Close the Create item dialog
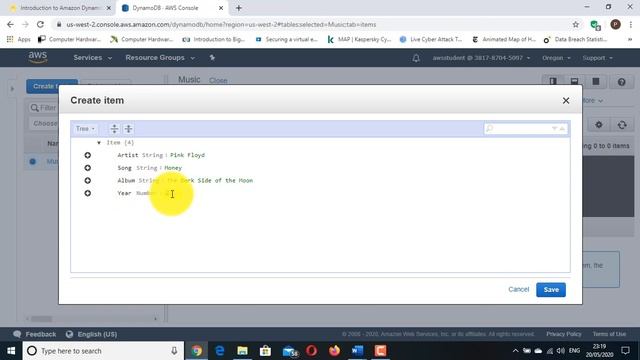 click(566, 100)
